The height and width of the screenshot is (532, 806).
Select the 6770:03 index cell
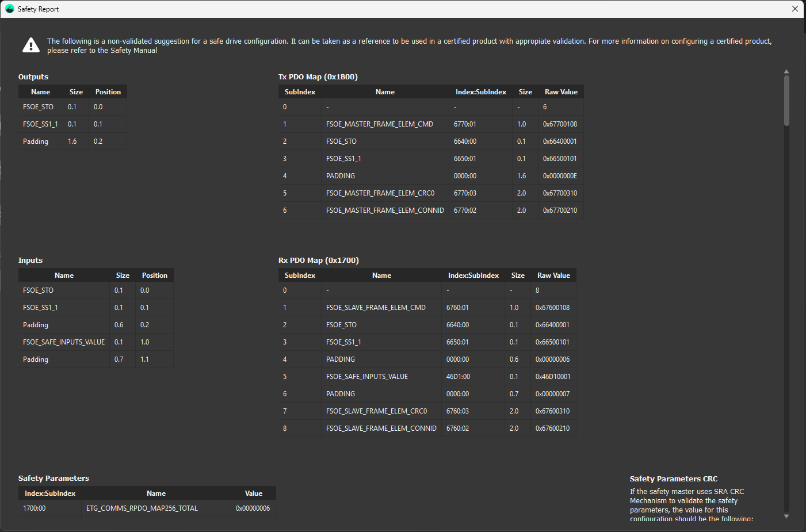pos(465,193)
